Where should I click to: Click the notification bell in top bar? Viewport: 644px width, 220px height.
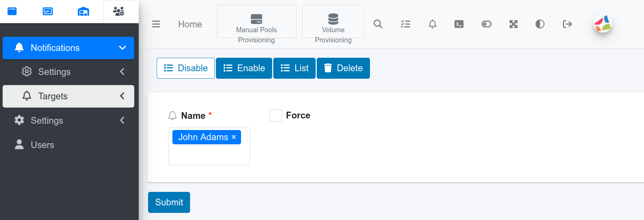point(432,24)
